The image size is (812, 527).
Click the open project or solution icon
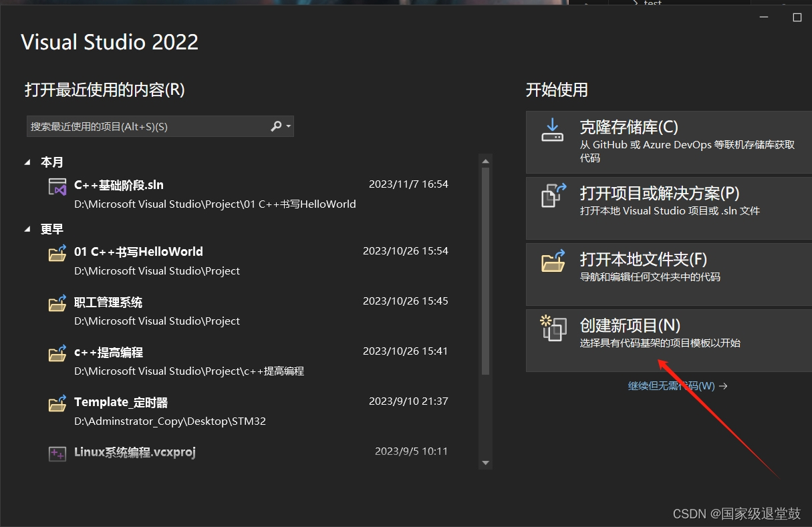point(553,196)
